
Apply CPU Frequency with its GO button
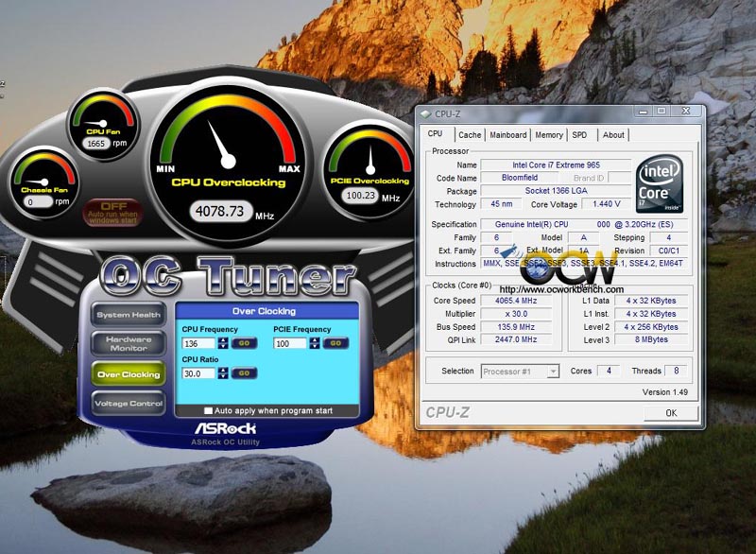click(x=244, y=343)
